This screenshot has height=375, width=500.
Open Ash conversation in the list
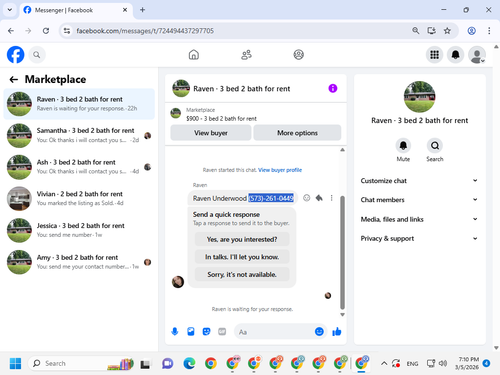[x=79, y=167]
